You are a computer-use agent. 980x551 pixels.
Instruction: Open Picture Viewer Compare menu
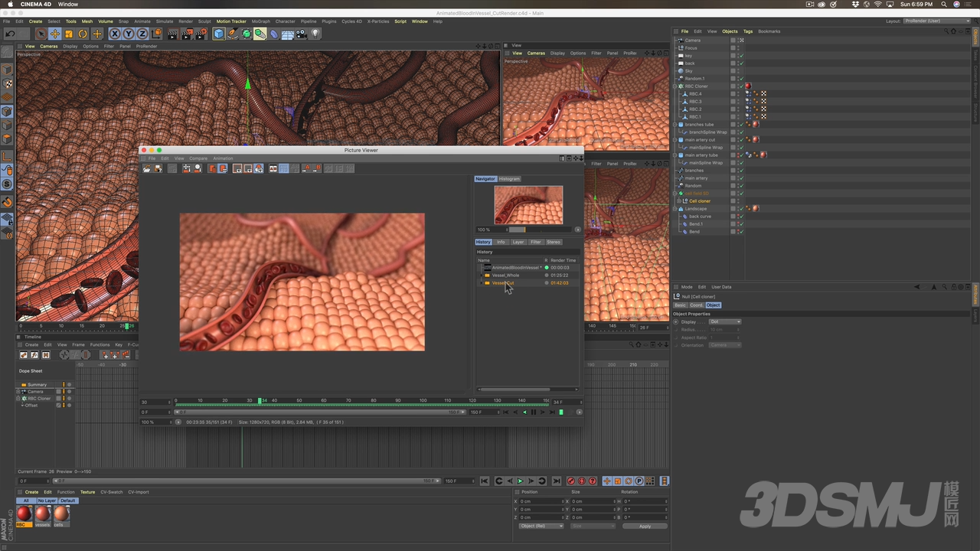point(198,158)
